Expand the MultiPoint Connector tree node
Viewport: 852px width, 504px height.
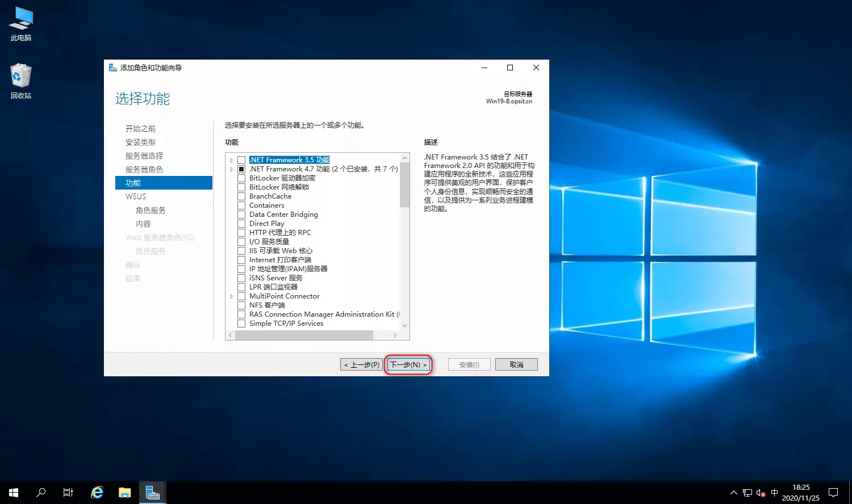232,296
